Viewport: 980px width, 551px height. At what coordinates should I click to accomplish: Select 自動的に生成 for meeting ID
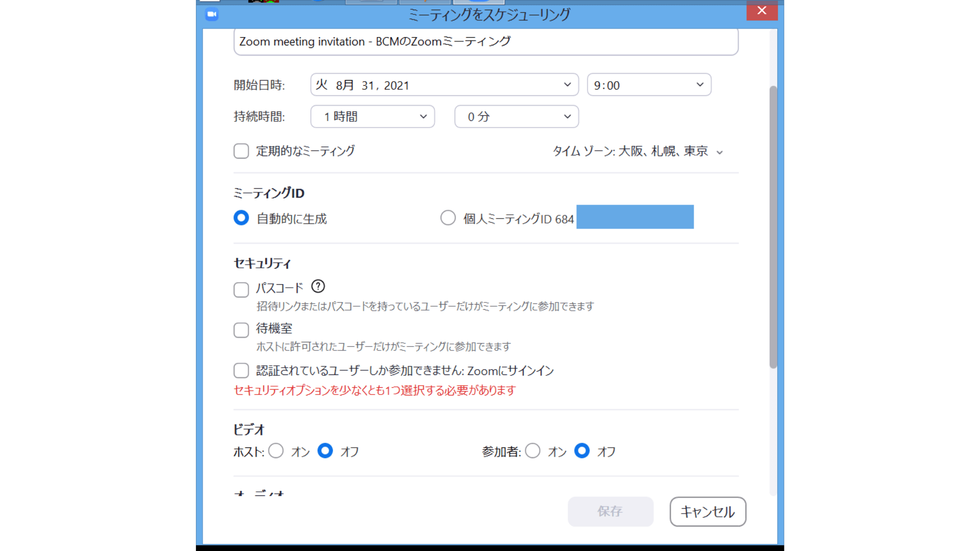click(x=240, y=218)
